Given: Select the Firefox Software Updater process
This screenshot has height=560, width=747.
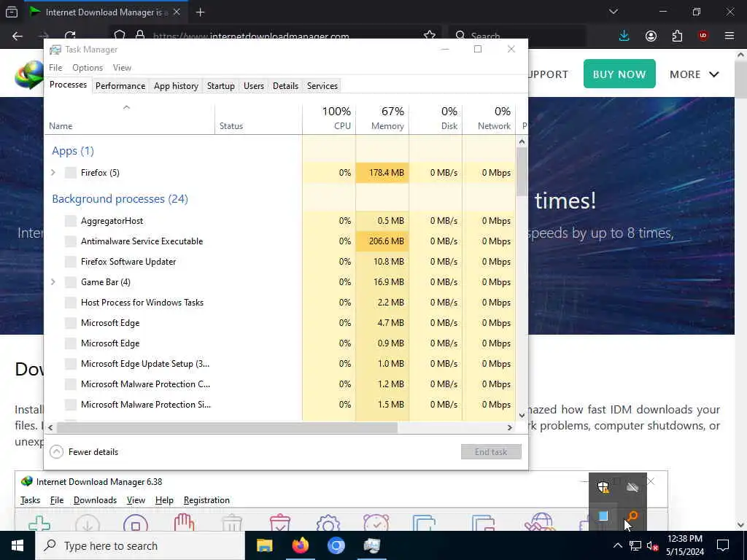Looking at the screenshot, I should pyautogui.click(x=279, y=262).
